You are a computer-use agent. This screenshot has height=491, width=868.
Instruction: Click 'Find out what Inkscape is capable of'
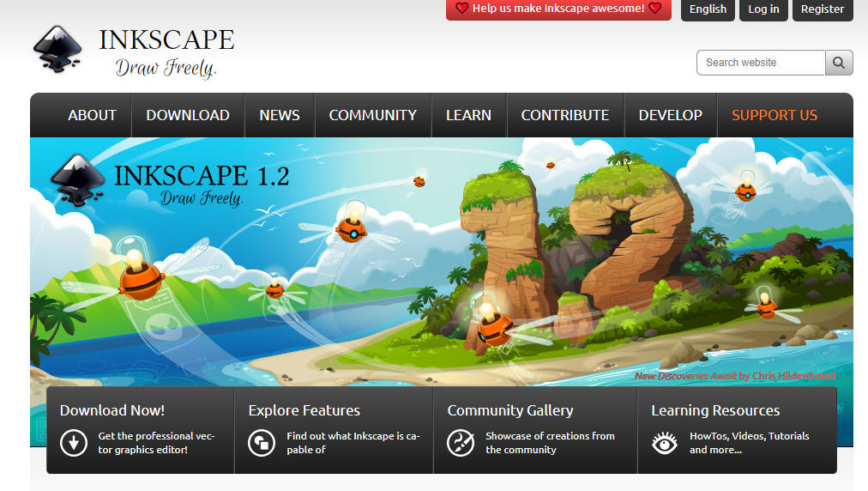353,443
